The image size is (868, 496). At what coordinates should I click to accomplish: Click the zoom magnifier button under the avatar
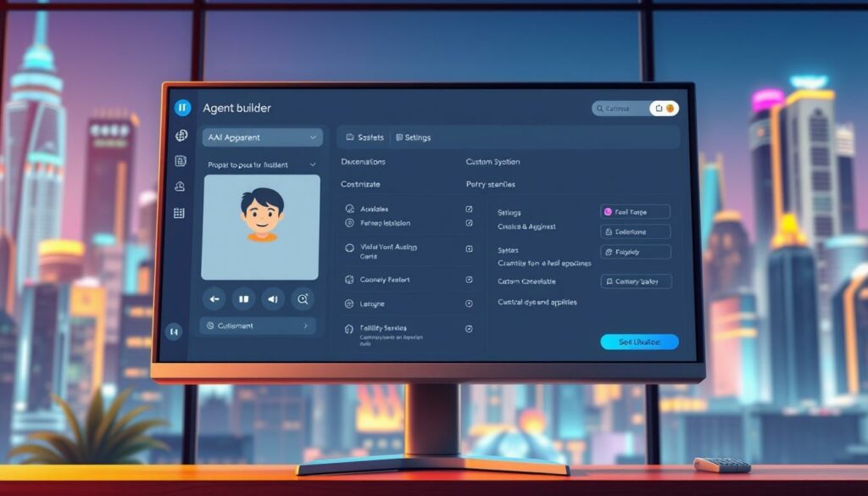(x=302, y=298)
